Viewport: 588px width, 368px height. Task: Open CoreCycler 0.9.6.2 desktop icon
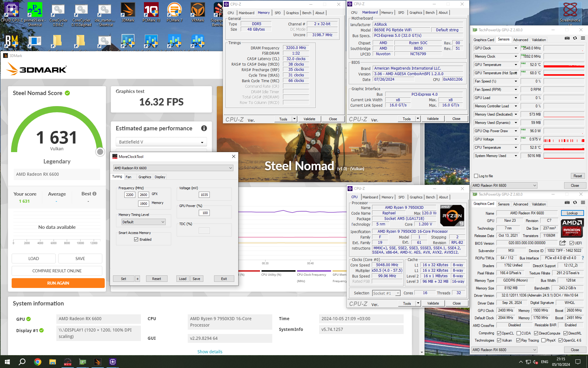tap(58, 14)
